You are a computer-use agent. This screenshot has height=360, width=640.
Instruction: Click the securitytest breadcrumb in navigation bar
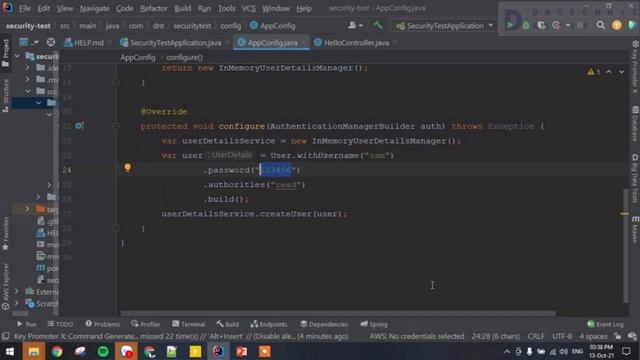[x=192, y=26]
